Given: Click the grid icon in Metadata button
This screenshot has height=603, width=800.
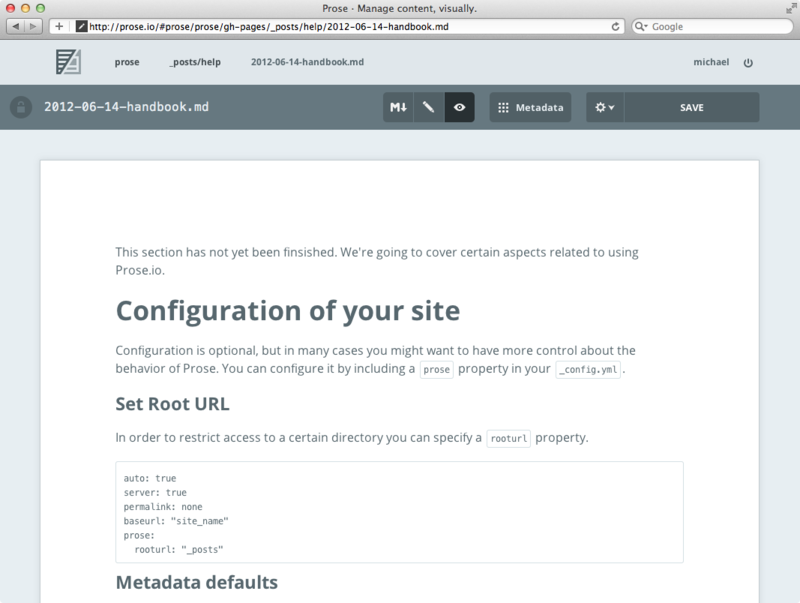Looking at the screenshot, I should coord(503,108).
